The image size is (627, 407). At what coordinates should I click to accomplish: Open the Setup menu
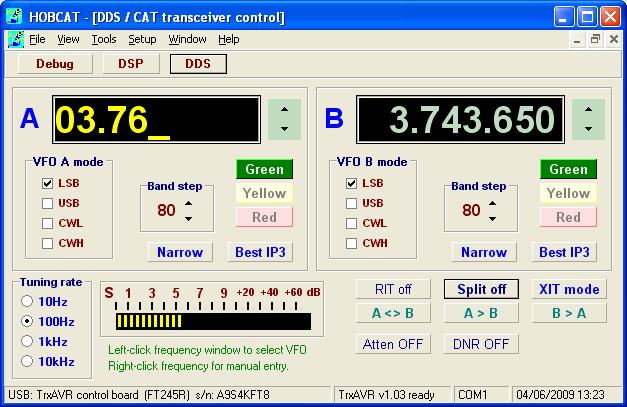(x=142, y=40)
